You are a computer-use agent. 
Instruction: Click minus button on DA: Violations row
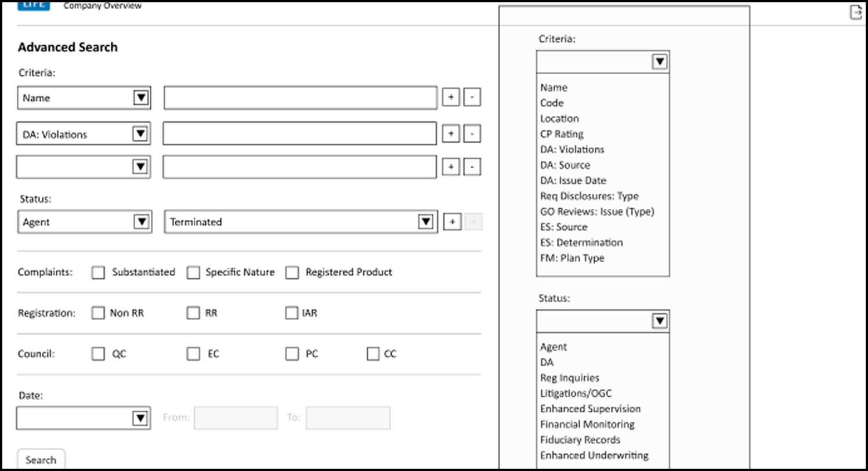point(472,134)
